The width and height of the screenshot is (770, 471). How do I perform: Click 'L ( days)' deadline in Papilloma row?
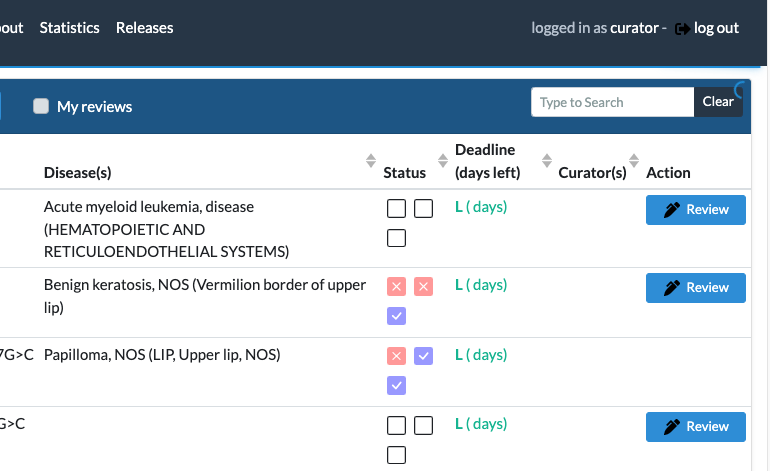(x=481, y=355)
